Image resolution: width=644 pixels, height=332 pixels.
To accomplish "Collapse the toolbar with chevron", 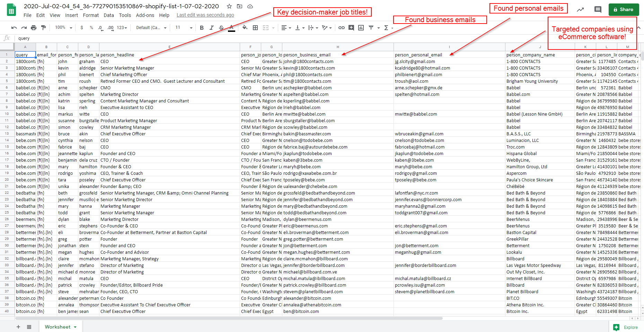I will (x=639, y=28).
